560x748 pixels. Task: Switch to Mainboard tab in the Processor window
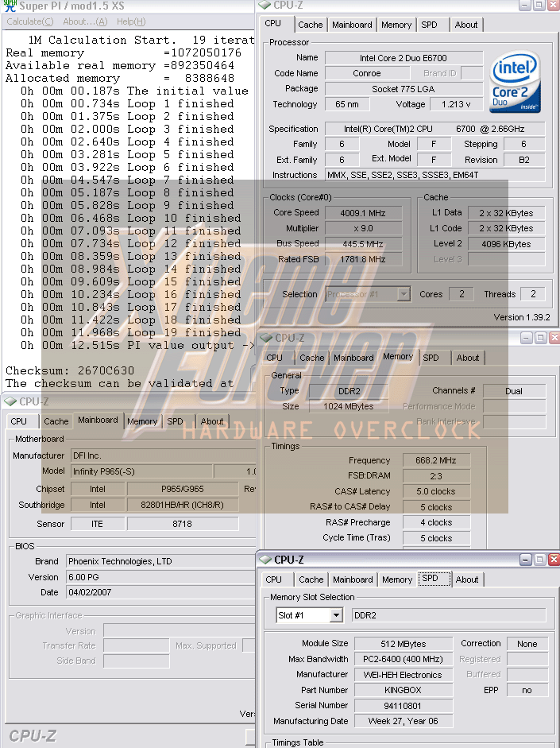[352, 25]
